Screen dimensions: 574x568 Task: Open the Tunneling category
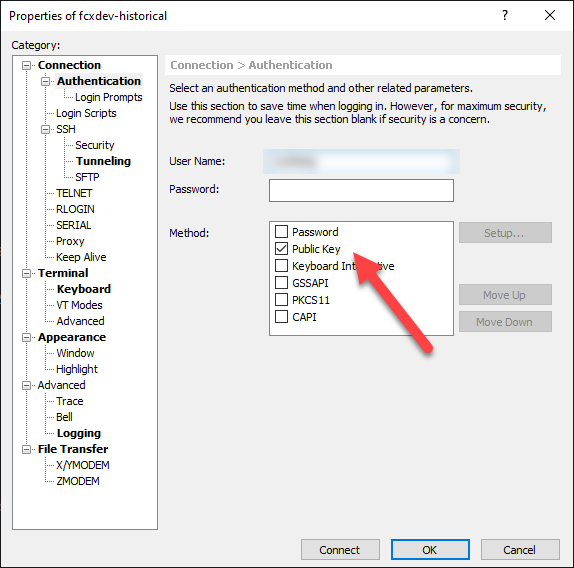click(x=103, y=161)
